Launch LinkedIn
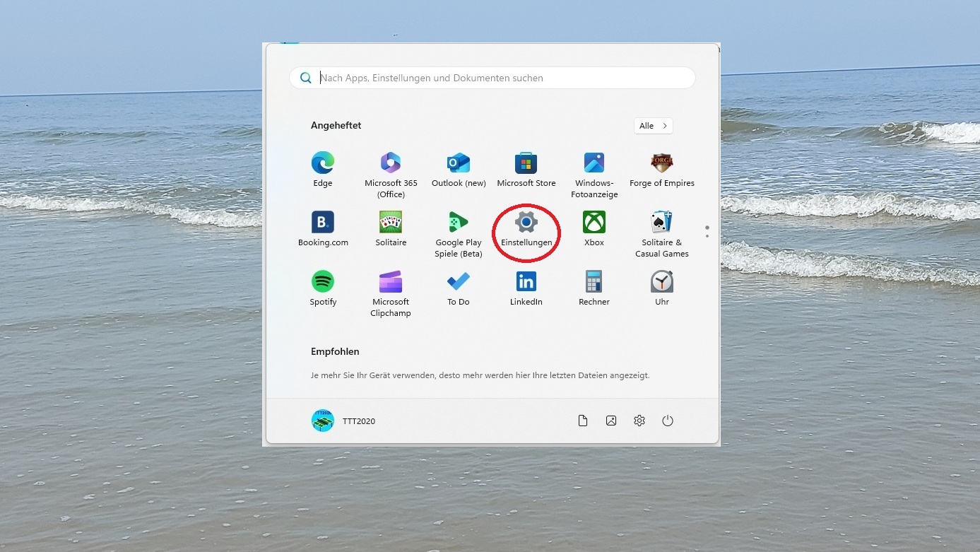Viewport: 980px width, 552px height. coord(526,288)
